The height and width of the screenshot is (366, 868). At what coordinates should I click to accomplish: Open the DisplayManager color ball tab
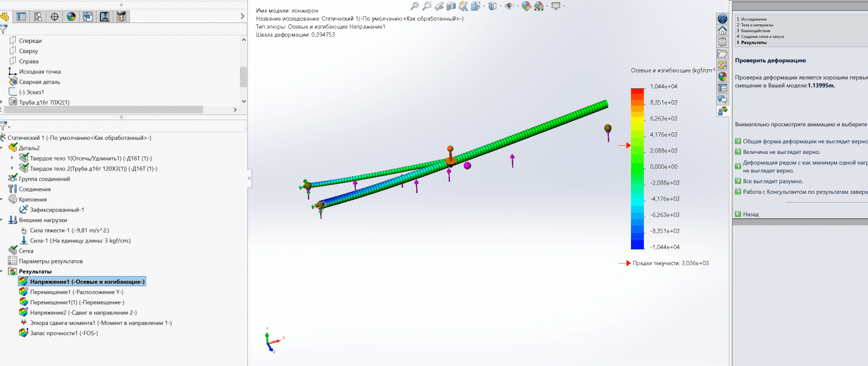(71, 17)
